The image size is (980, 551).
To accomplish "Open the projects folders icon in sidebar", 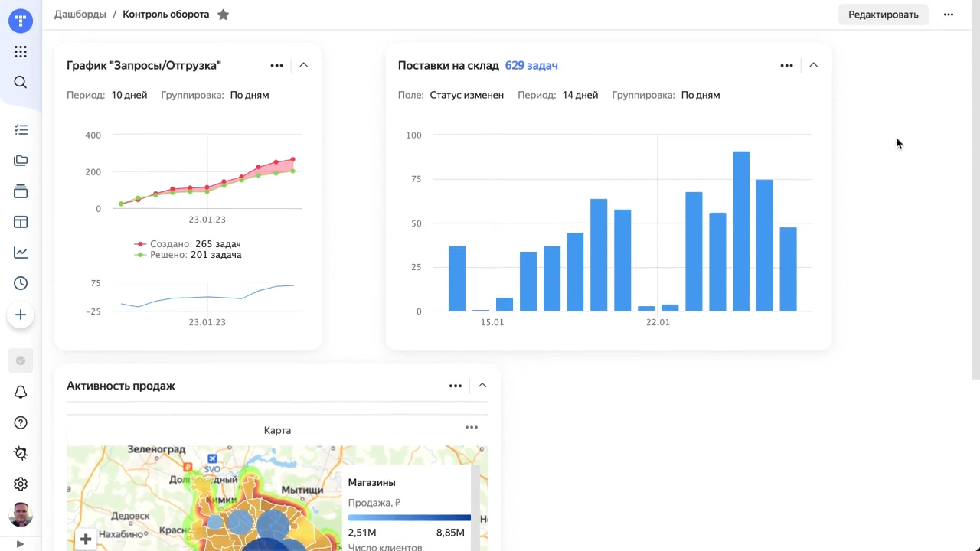I will [21, 161].
